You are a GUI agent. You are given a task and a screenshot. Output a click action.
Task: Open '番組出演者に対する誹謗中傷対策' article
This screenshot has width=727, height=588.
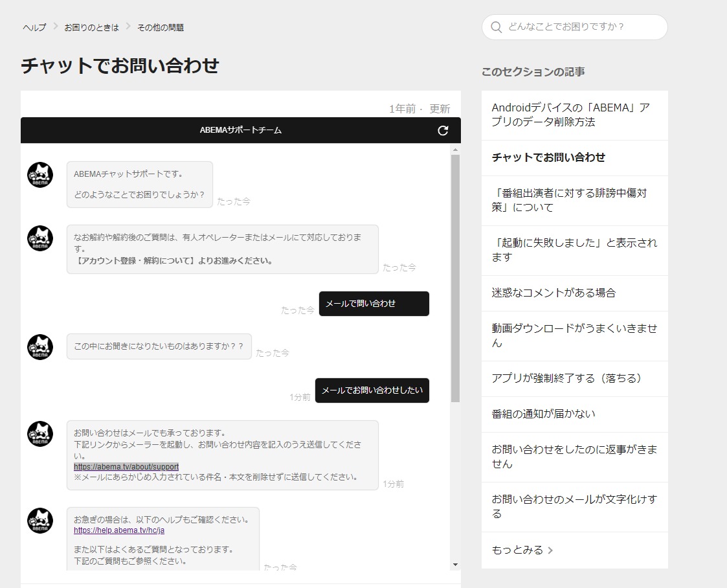pos(574,200)
